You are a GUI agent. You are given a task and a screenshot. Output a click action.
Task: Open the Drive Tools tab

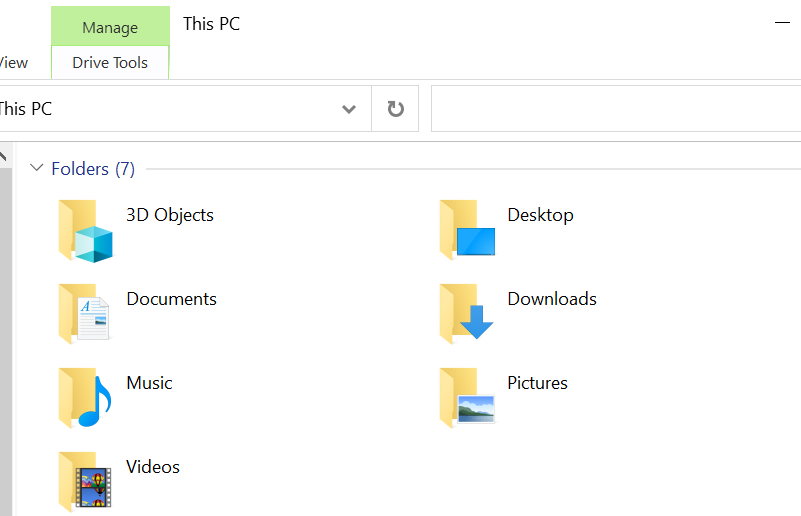pos(110,63)
